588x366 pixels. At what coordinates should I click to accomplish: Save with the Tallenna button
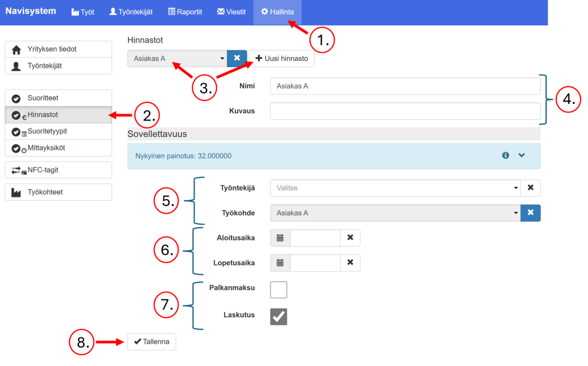coord(152,342)
